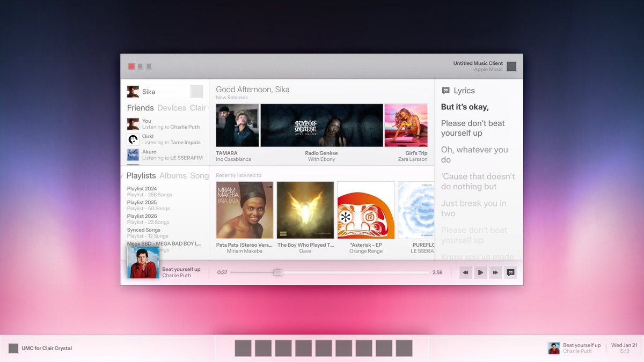Jump to lyric 'Please don't beat yourself up'
Viewport: 644px width, 362px height.
473,128
